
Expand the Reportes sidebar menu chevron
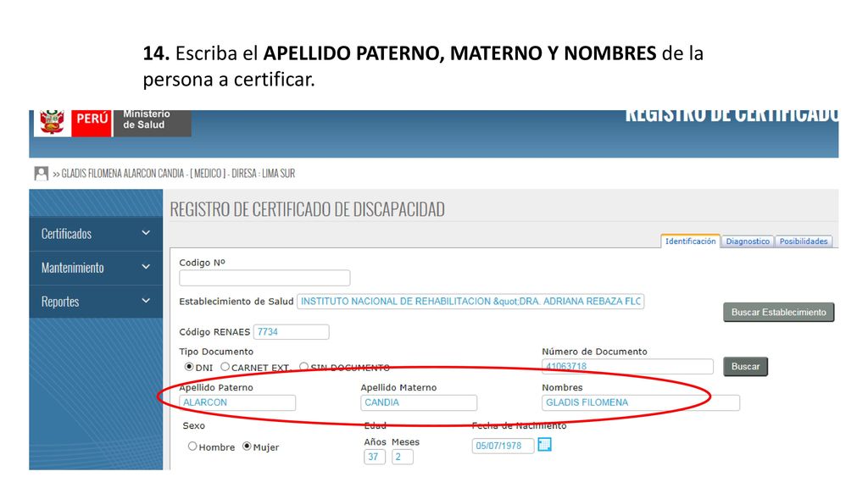pyautogui.click(x=146, y=301)
